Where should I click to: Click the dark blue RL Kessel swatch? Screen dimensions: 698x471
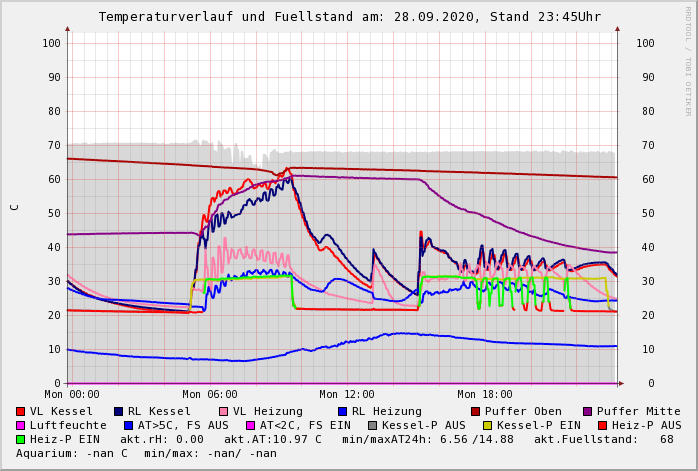[119, 411]
